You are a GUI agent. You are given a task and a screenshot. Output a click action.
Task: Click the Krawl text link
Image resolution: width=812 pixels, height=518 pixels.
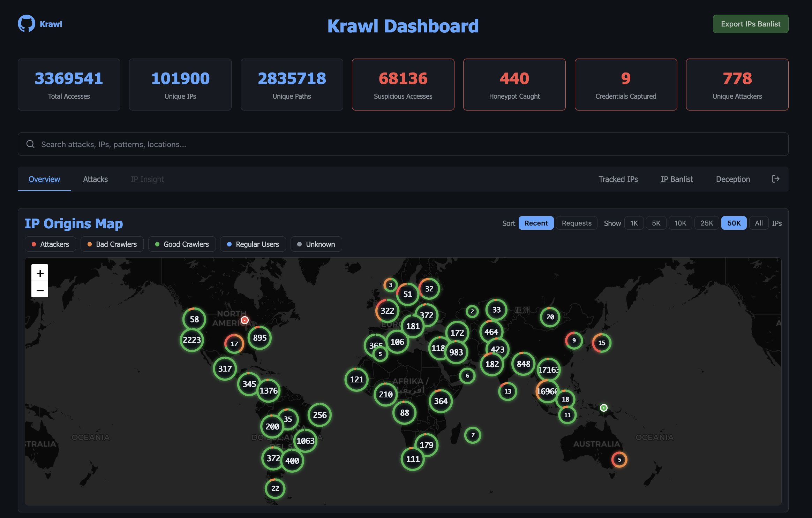click(51, 24)
